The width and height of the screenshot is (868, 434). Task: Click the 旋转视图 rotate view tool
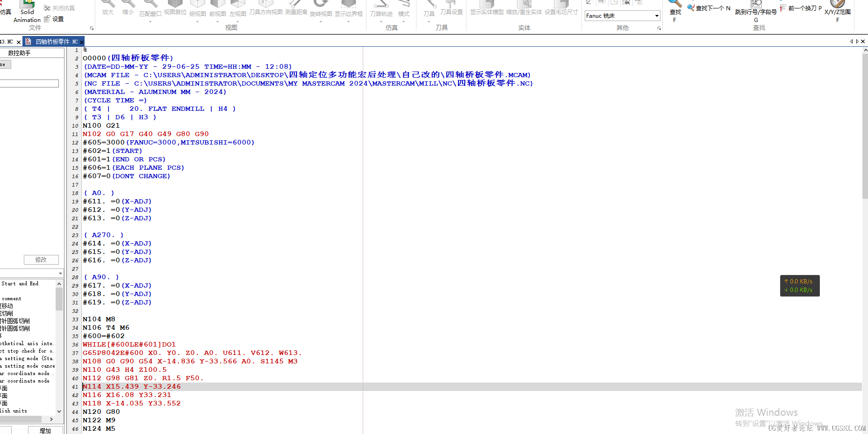tap(321, 8)
